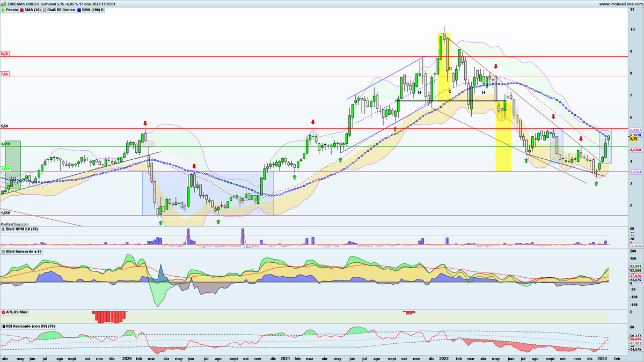Select the 8,78 resistance level label
Image resolution: width=644 pixels, height=362 pixels.
[x=5, y=54]
